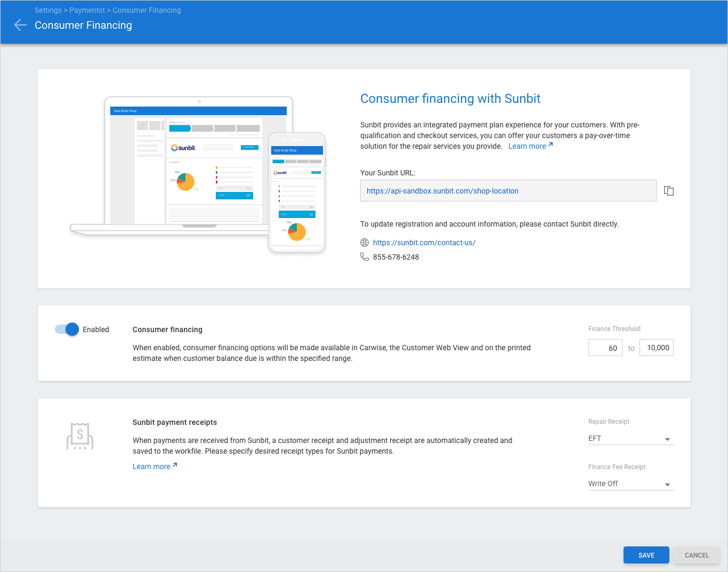Click the breadcrumb Settings > Paymentst > Consumer Financing
728x572 pixels.
[108, 10]
